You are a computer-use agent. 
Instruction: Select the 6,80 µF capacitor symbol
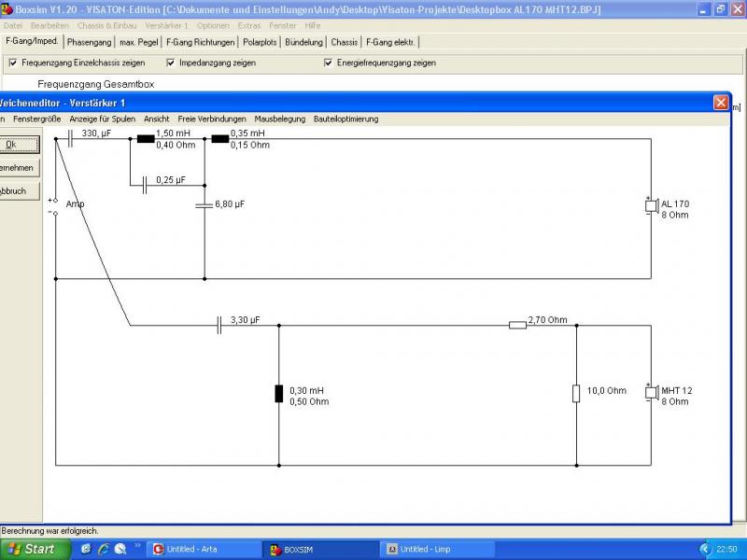204,205
